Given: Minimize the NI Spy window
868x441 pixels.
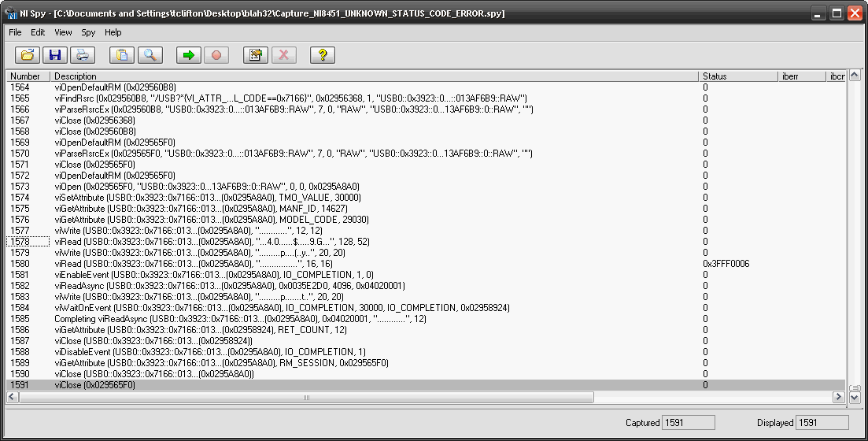Looking at the screenshot, I should click(819, 13).
